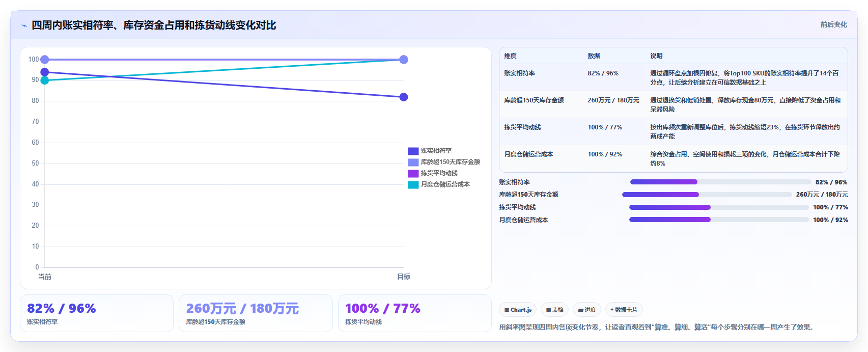Click the 月度仓储运营成本 progress row label

tap(523, 220)
